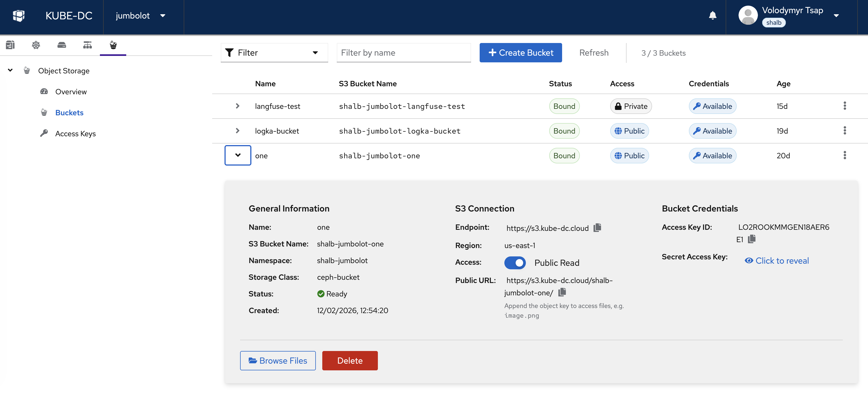Collapse the expanded 'one' bucket row
The image size is (868, 394).
[238, 155]
